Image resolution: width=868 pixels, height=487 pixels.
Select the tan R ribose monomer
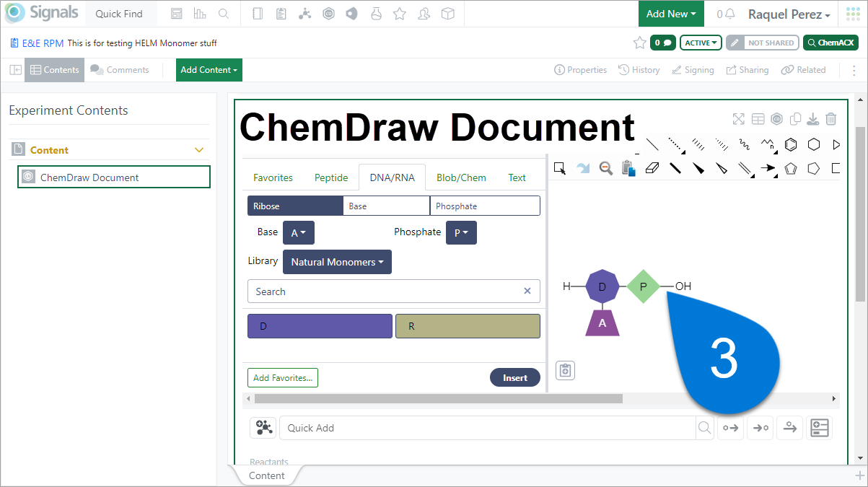click(x=468, y=326)
